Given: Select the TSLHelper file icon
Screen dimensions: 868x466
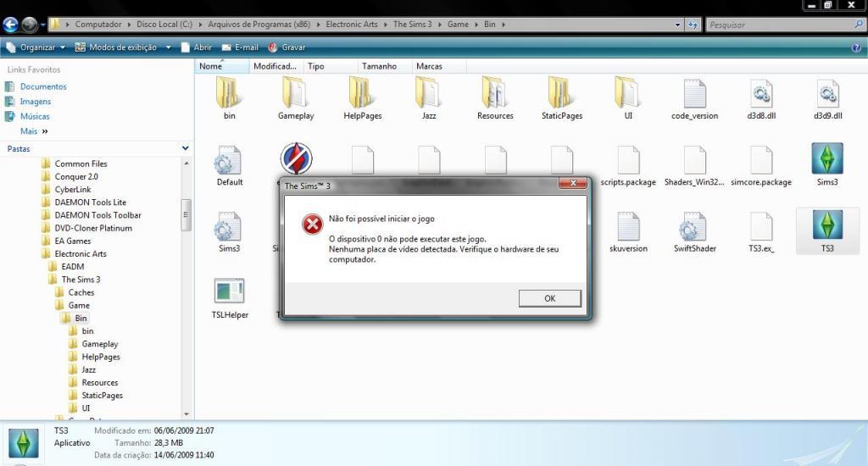Looking at the screenshot, I should point(229,291).
